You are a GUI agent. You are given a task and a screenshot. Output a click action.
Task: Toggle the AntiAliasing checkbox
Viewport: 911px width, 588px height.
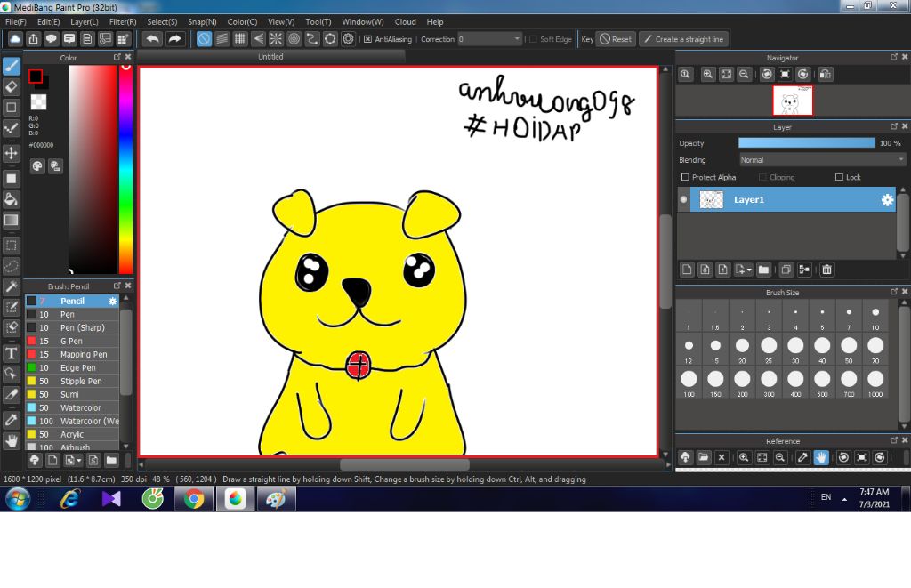[367, 39]
